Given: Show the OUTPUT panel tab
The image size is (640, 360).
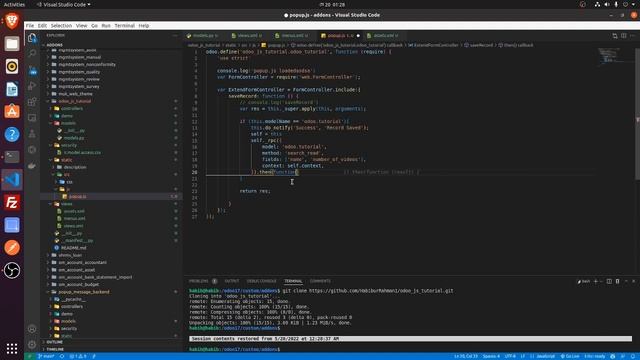Looking at the screenshot, I should pyautogui.click(x=231, y=281).
